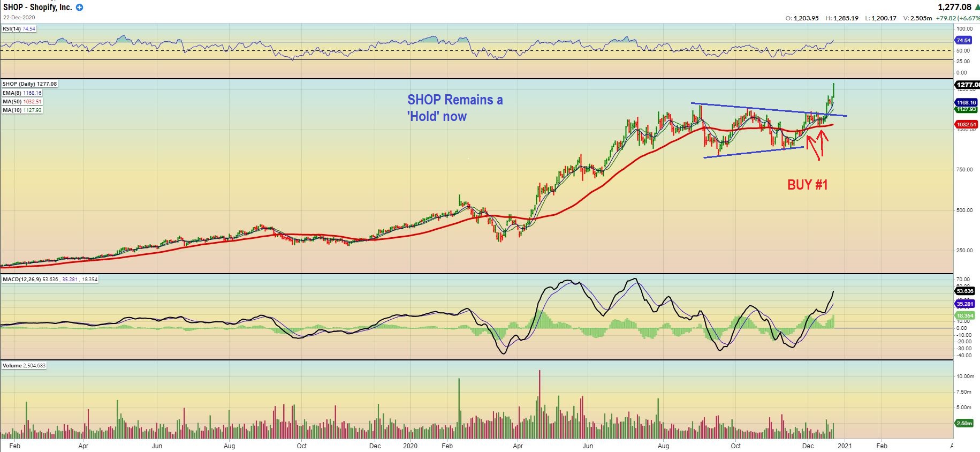Click the Dec label just before 2021
980x452 pixels.
808,446
